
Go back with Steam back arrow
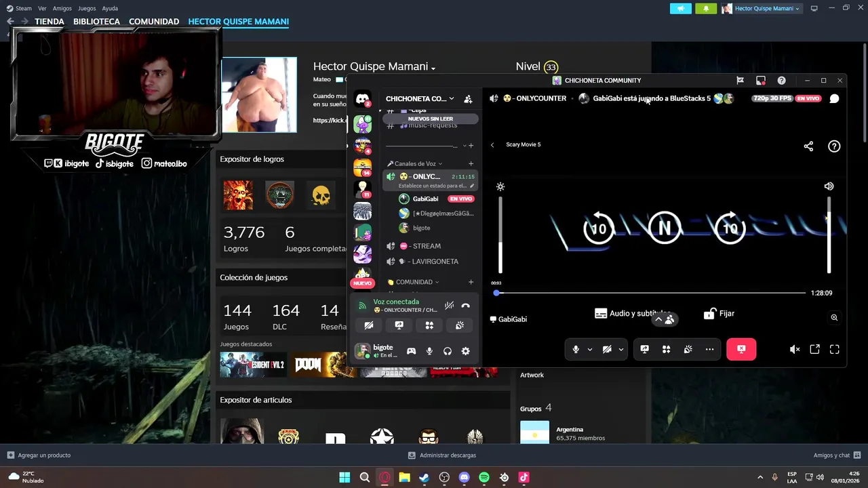tap(10, 22)
